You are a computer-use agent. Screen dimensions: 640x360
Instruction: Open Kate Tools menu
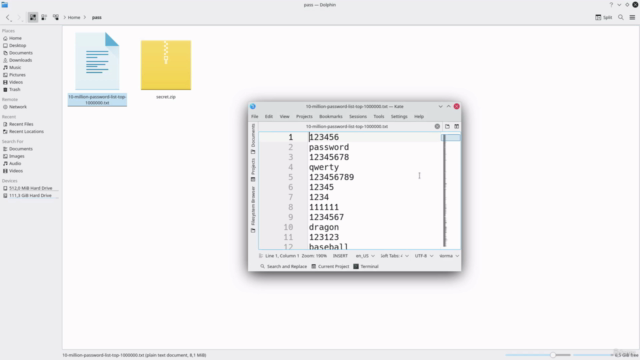[379, 116]
